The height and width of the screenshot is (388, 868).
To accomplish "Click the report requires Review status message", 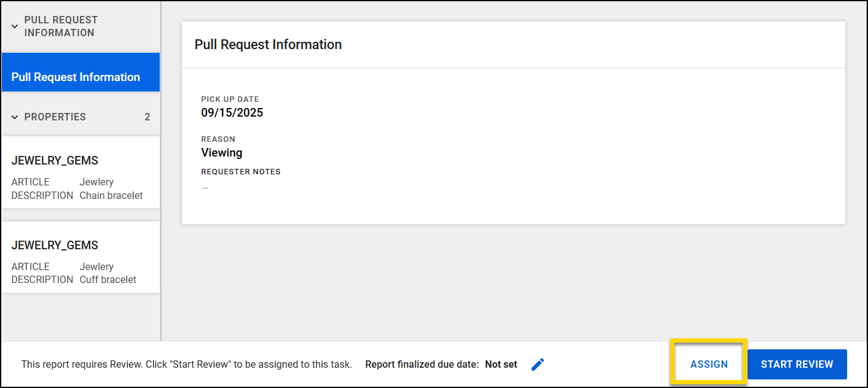I will click(x=186, y=365).
